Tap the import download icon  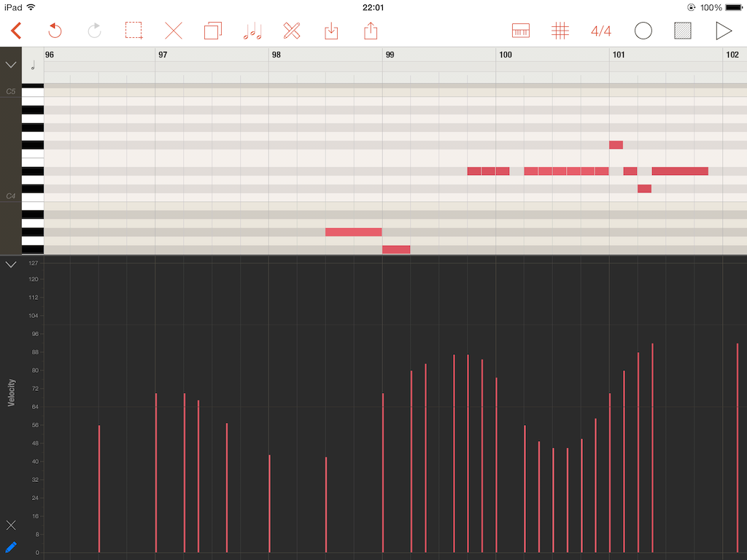pos(331,31)
